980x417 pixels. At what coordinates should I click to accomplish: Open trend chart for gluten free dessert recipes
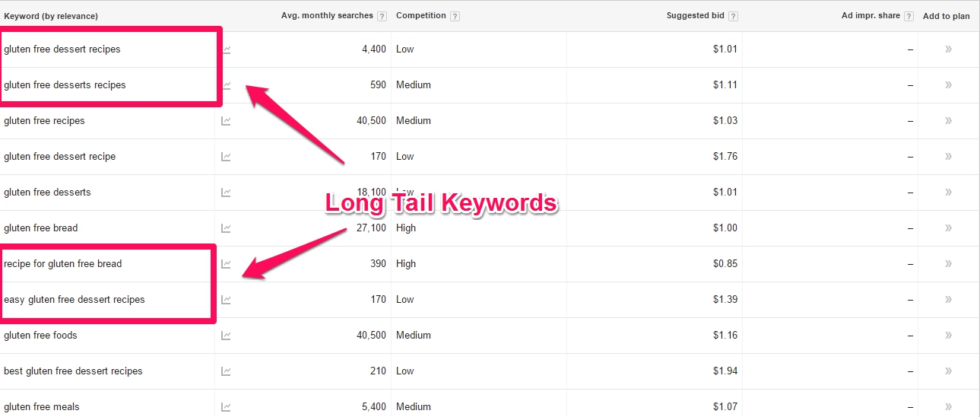(x=226, y=49)
